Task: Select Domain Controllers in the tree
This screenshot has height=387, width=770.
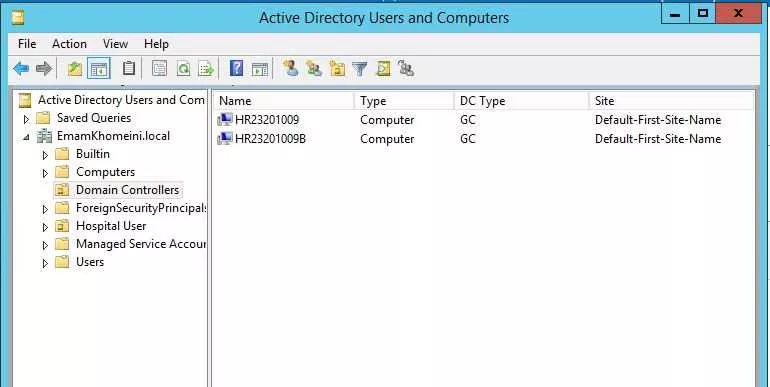Action: click(x=127, y=190)
